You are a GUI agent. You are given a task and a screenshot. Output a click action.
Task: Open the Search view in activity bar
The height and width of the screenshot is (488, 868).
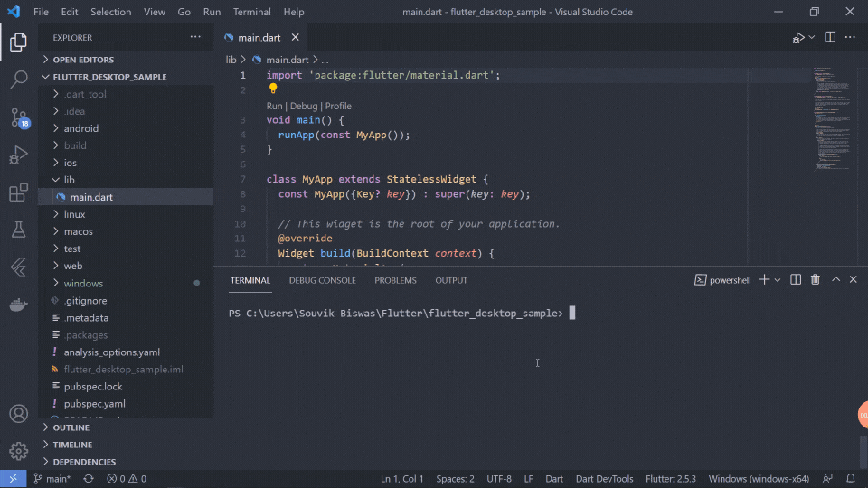(18, 80)
